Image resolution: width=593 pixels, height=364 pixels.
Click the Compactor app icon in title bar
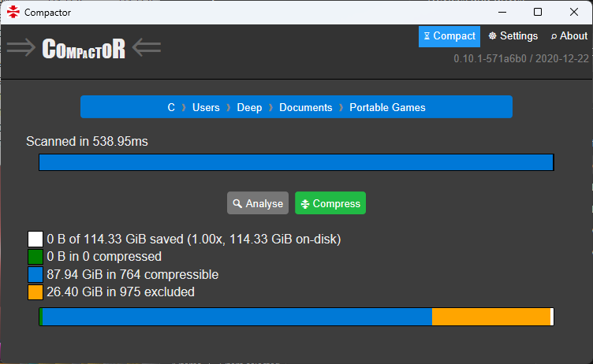point(13,12)
